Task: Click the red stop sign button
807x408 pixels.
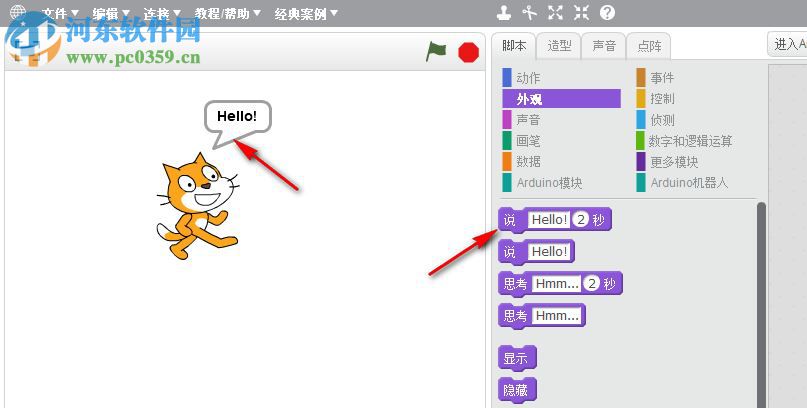Action: tap(468, 52)
